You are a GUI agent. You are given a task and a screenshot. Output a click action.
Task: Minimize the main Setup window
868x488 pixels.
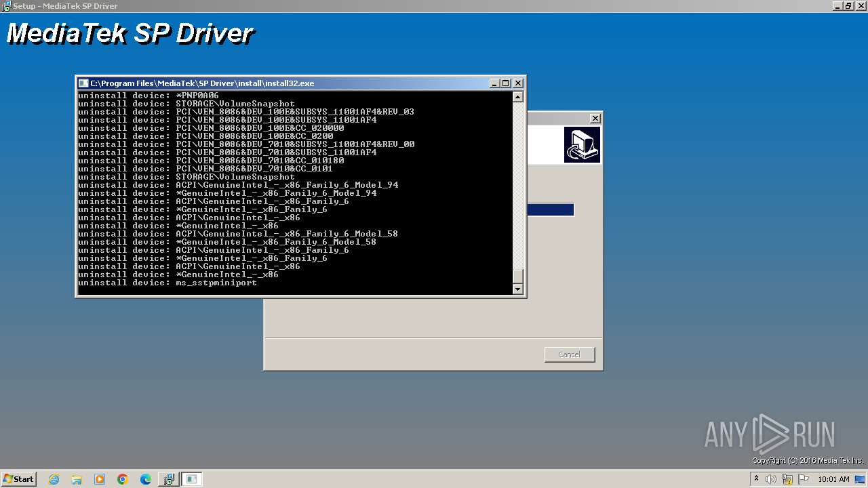pos(837,5)
